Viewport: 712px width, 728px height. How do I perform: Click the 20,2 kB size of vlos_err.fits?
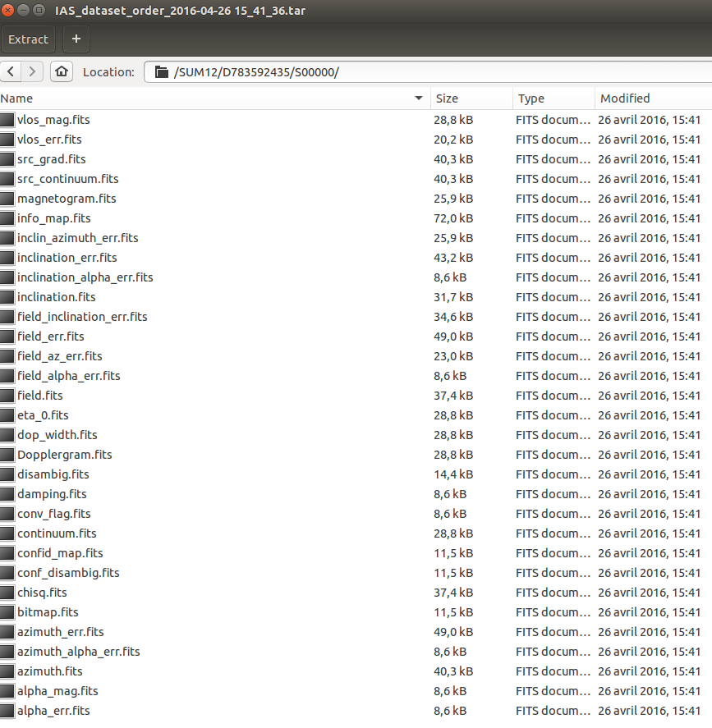(x=453, y=140)
